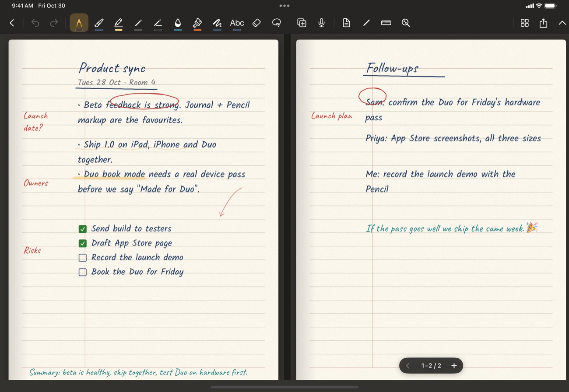Select the paintbrush tool with blue swatch

tap(99, 23)
